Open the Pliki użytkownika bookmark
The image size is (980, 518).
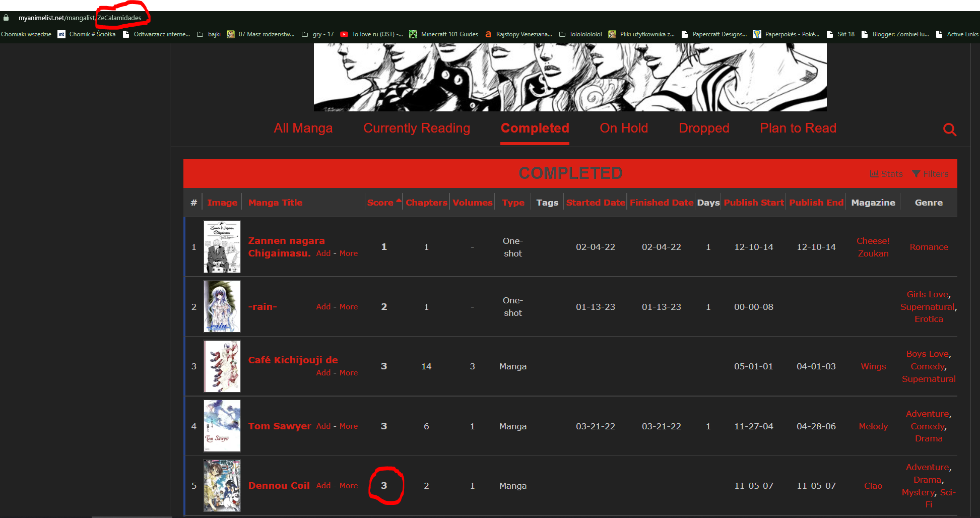click(641, 34)
